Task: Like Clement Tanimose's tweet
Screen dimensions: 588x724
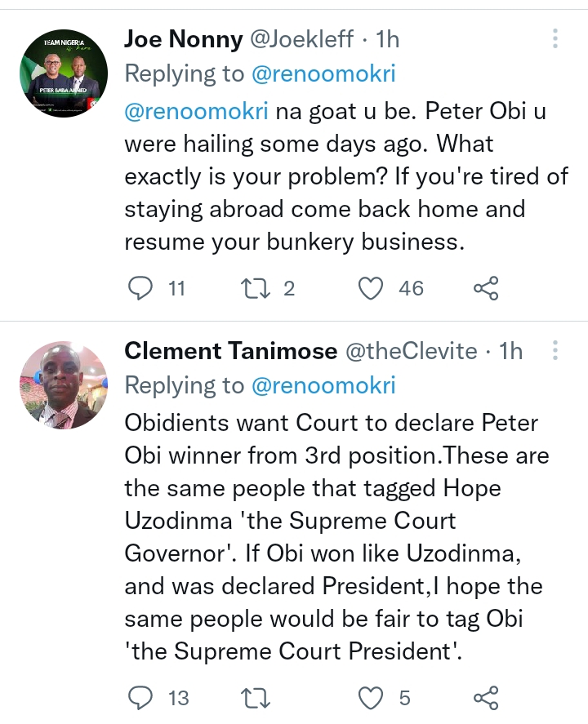Action: [x=372, y=698]
